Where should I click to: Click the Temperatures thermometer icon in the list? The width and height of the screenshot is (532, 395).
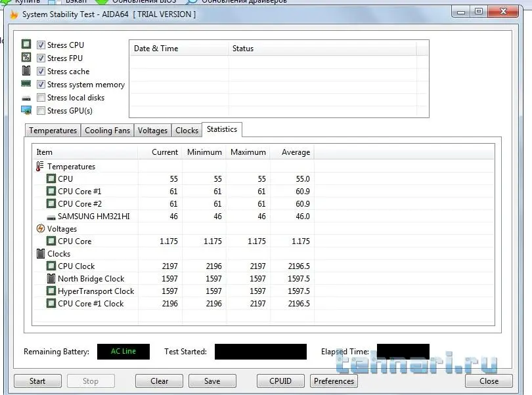(x=40, y=166)
